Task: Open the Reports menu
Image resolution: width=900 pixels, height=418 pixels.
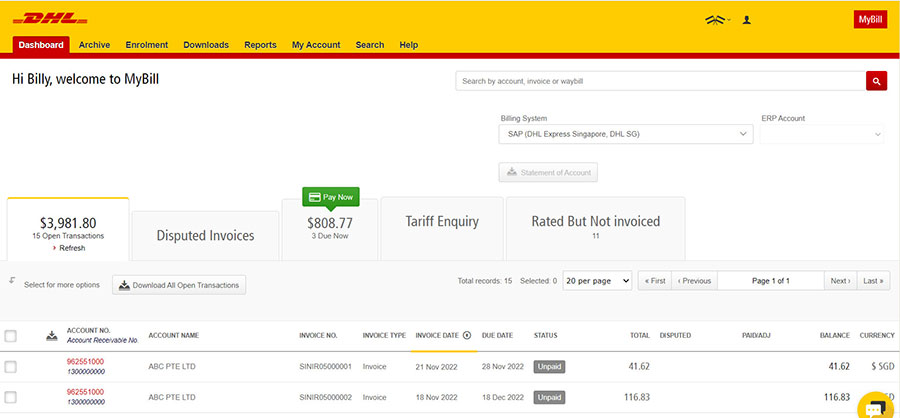Action: [261, 45]
